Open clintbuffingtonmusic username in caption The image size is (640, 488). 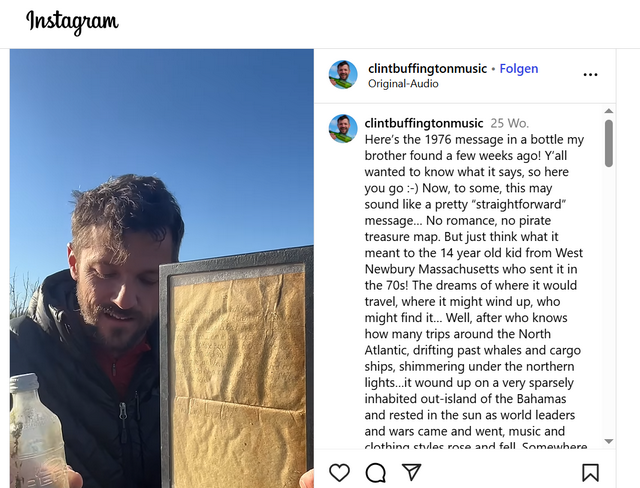pos(424,123)
